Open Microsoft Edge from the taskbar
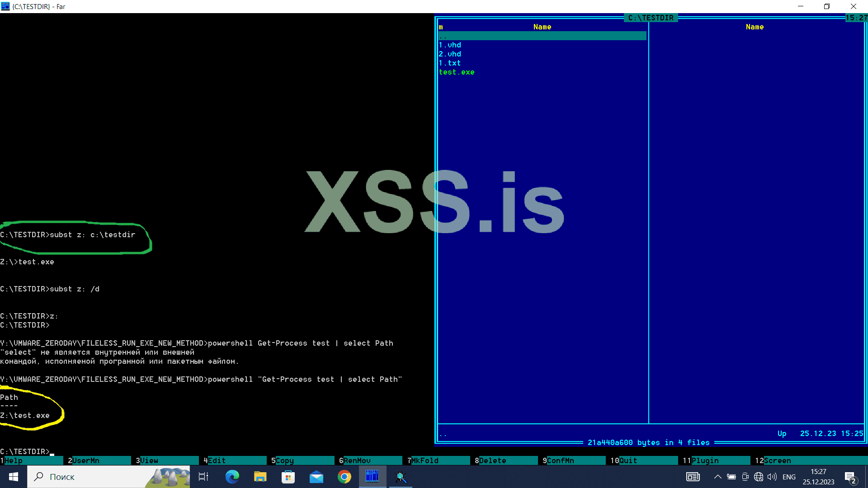868x488 pixels. point(232,477)
